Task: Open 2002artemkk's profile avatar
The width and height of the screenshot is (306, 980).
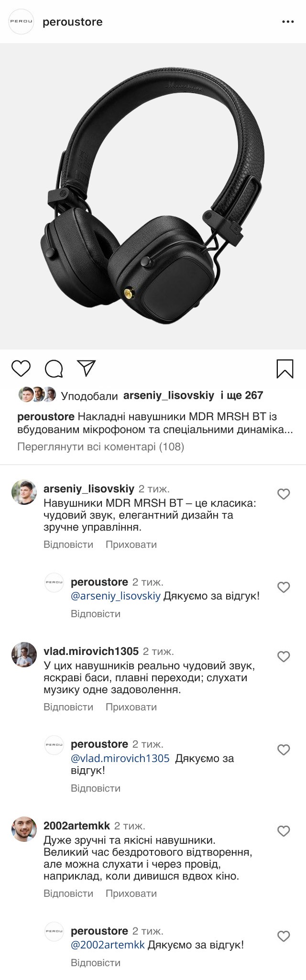Action: coord(24,829)
